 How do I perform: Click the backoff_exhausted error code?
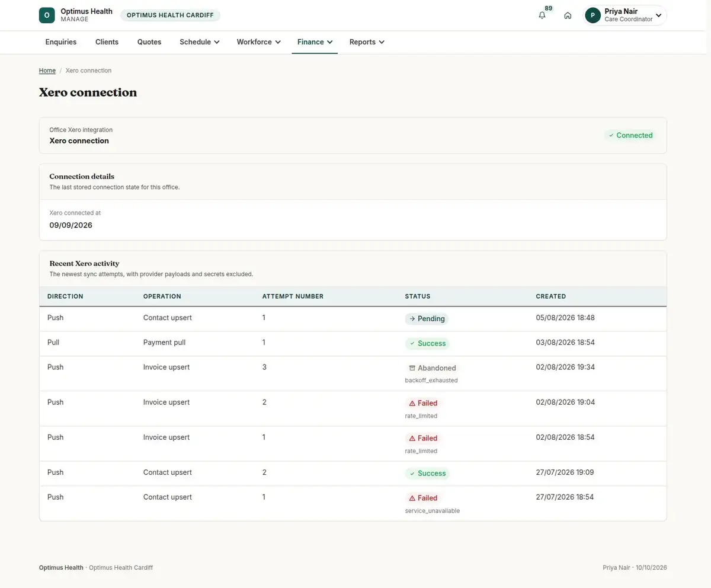(431, 381)
